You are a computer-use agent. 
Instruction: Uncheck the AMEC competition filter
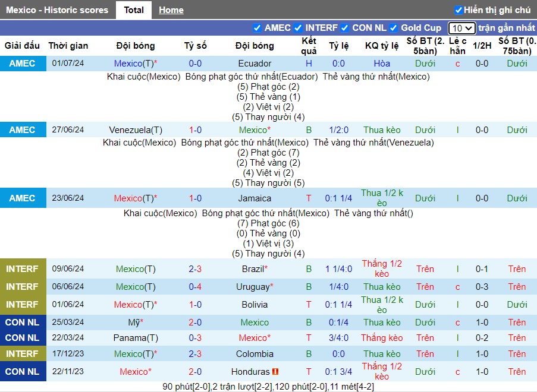[257, 28]
